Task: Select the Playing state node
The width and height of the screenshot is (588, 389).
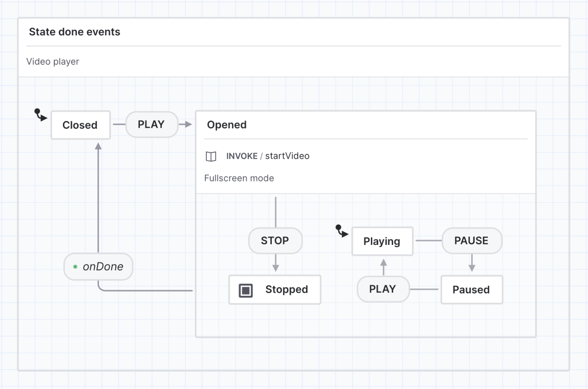Action: (x=382, y=242)
